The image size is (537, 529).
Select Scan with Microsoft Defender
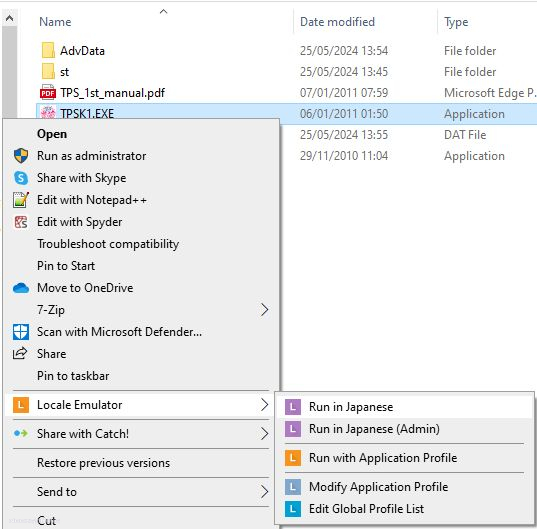pyautogui.click(x=141, y=332)
